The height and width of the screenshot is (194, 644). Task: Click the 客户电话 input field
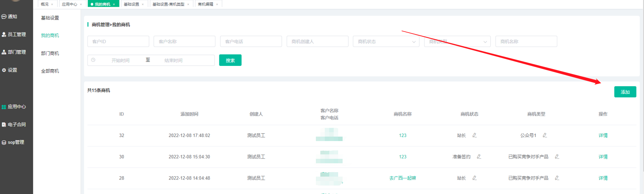coord(251,41)
